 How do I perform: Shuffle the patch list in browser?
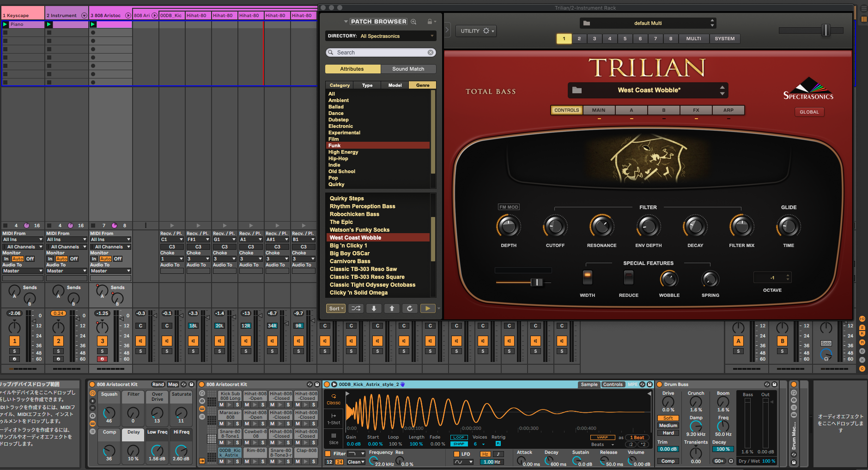[x=356, y=308]
